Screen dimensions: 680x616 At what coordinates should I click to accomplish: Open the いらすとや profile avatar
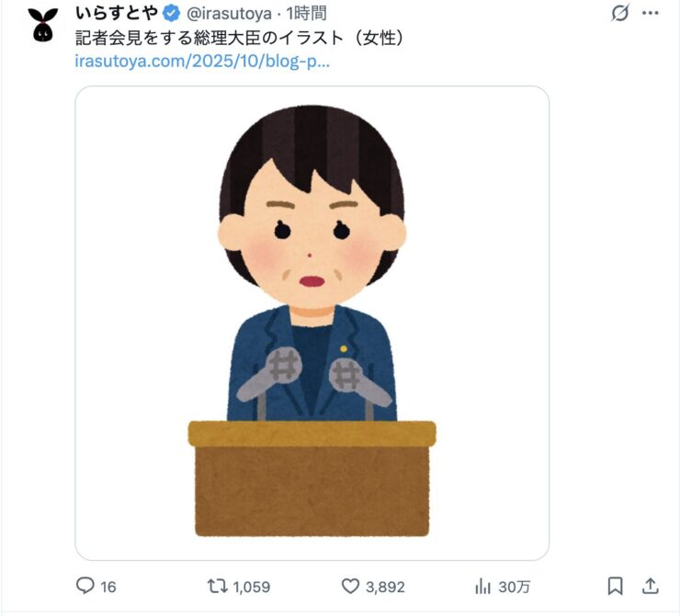pos(43,25)
